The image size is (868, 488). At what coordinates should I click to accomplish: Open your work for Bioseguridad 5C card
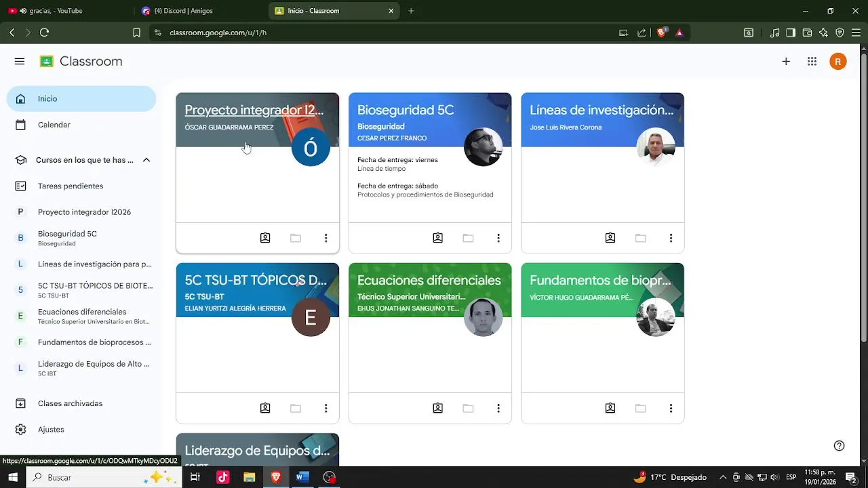[x=438, y=238]
